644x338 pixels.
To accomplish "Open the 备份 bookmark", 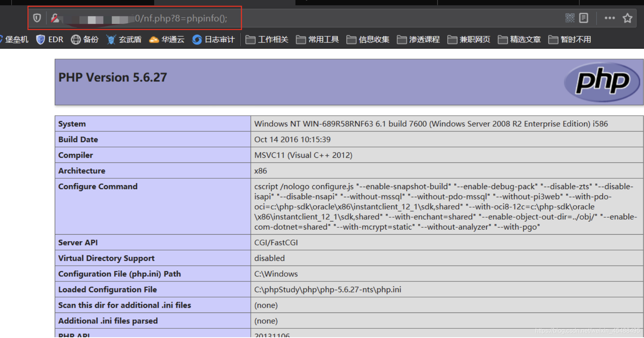I will (x=85, y=39).
